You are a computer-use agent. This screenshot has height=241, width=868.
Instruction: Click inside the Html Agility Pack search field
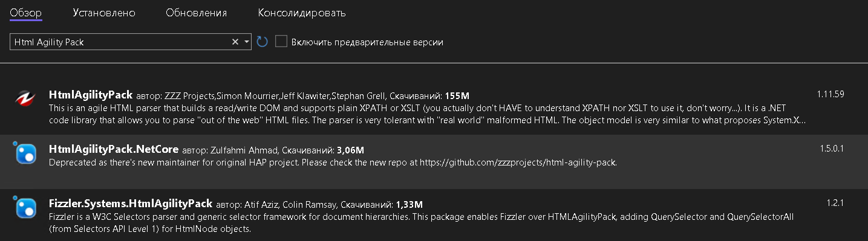[x=120, y=42]
